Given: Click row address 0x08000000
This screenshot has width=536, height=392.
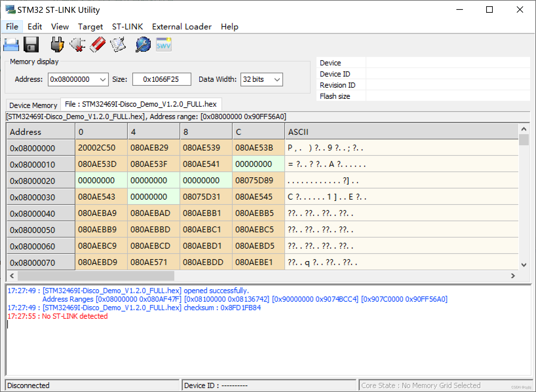Looking at the screenshot, I should (x=41, y=148).
